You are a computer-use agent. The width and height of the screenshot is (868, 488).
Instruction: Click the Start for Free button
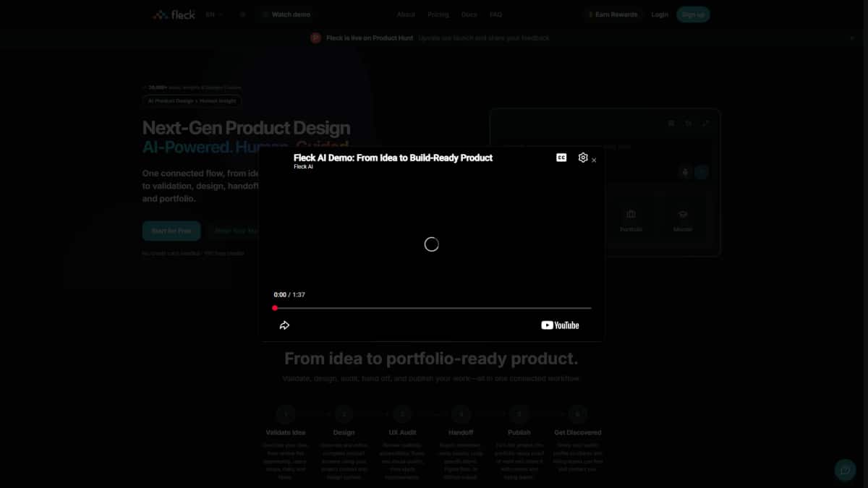[171, 231]
